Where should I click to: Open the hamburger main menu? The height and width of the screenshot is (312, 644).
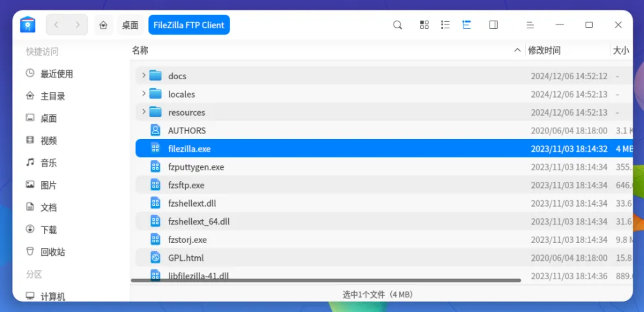pos(530,25)
